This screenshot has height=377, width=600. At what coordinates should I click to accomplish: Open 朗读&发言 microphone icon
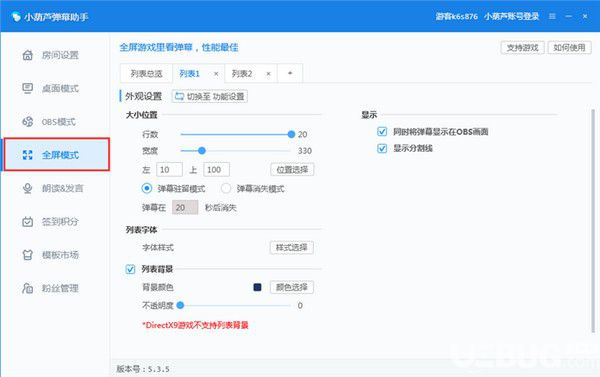(28, 188)
